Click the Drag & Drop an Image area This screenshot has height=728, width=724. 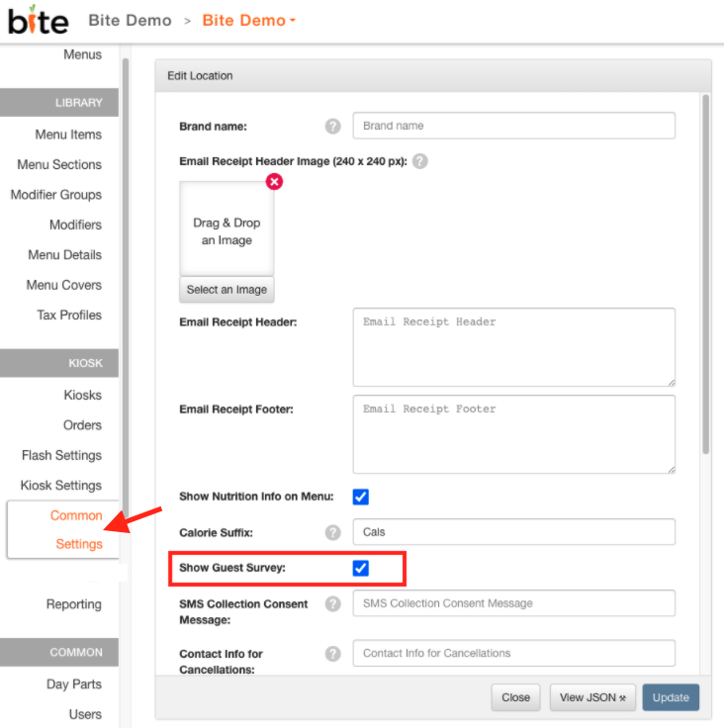(226, 229)
